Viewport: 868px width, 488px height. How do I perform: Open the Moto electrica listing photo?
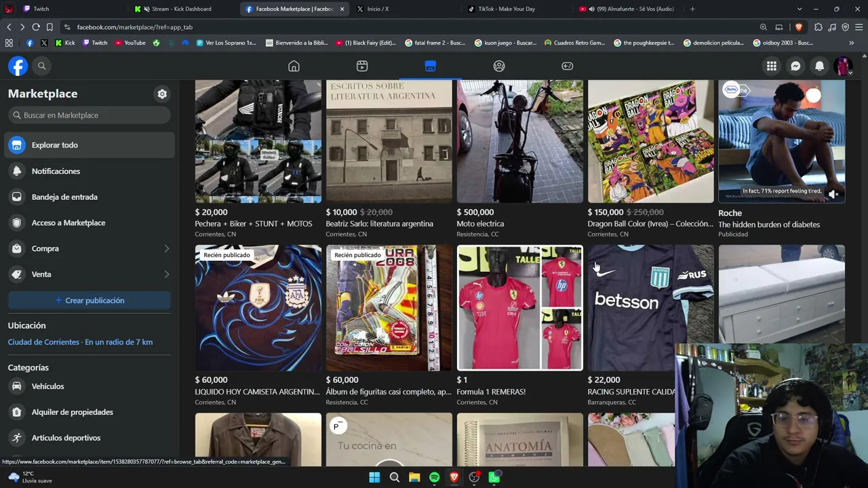519,142
